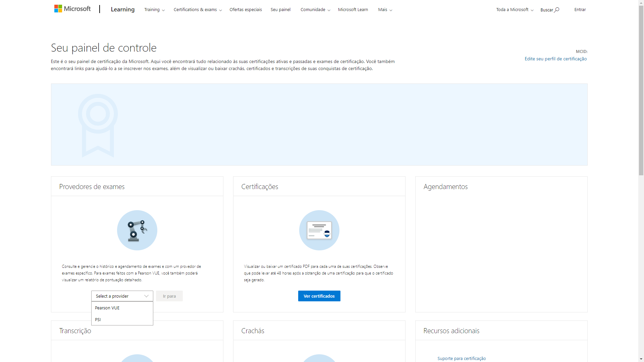Expand Certifications & exams menu

tap(198, 10)
